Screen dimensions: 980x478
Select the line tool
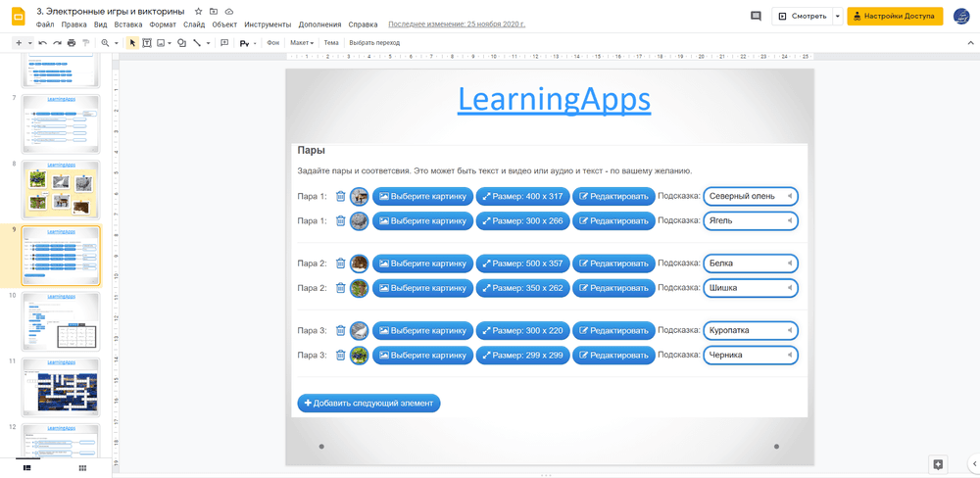(197, 43)
